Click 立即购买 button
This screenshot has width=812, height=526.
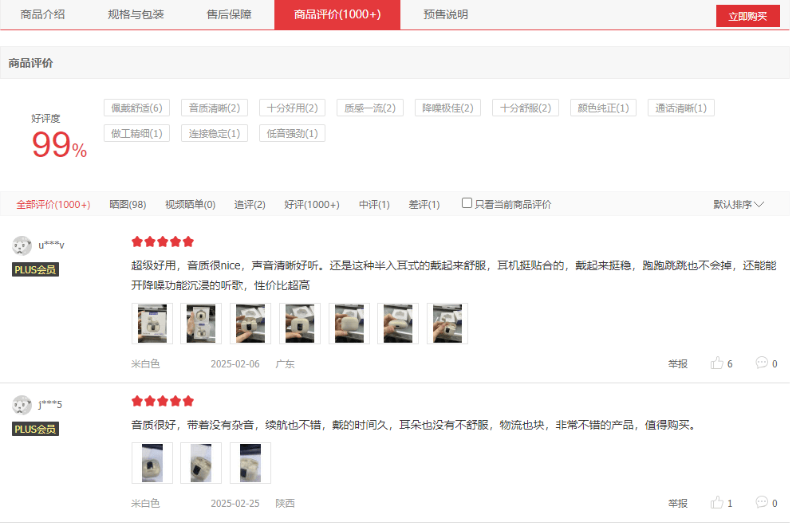pos(747,16)
